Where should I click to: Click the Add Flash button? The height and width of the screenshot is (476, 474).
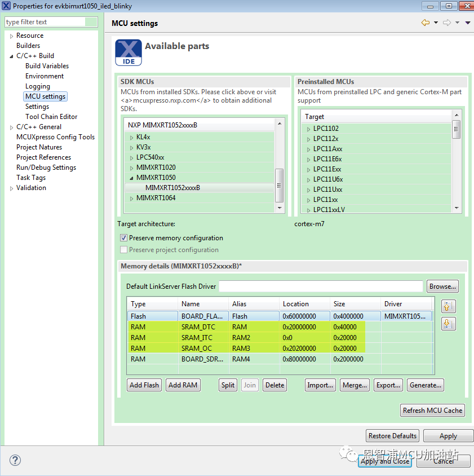pos(144,385)
